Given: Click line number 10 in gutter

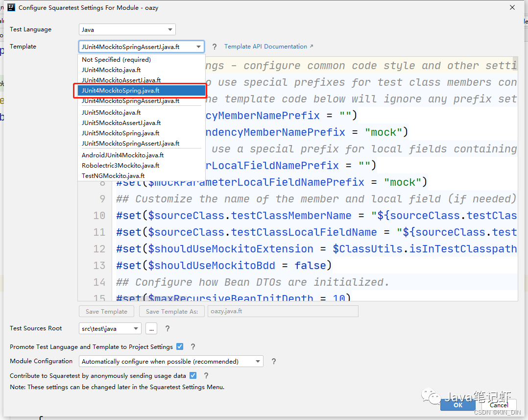Looking at the screenshot, I should click(x=99, y=216).
